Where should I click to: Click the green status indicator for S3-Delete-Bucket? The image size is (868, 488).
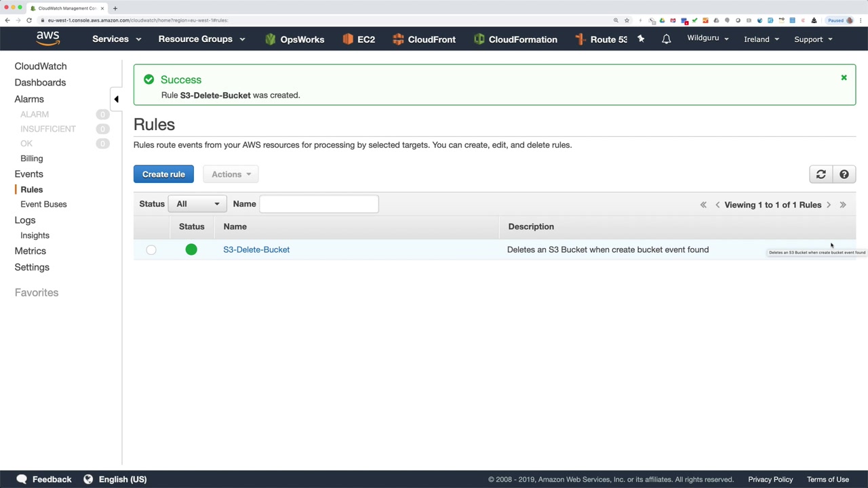pos(191,250)
